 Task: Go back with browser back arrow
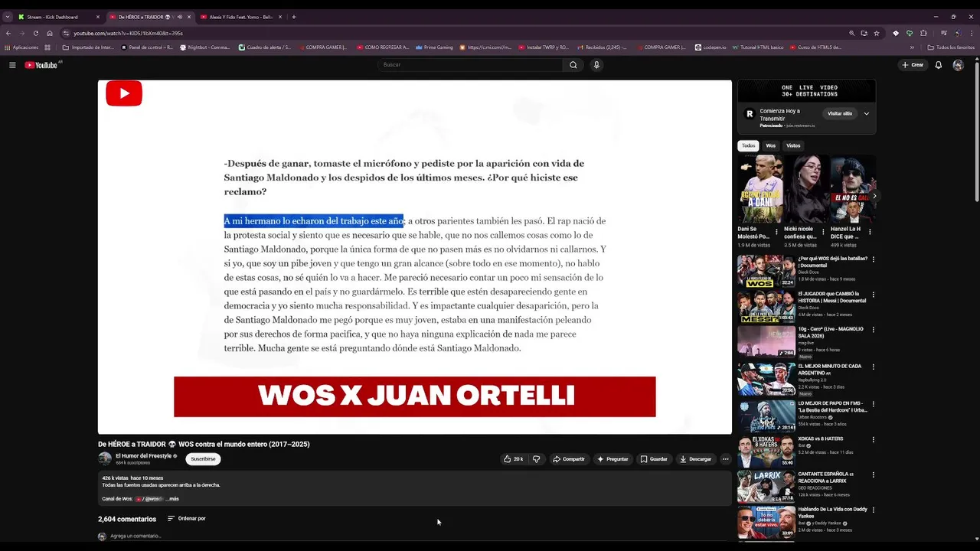8,33
